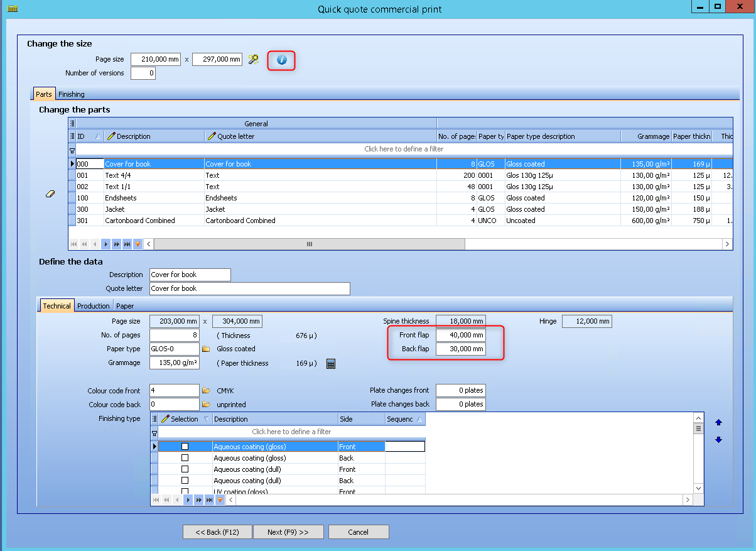Switch to the Finishing tab
Viewport: 756px width, 551px height.
coord(72,94)
